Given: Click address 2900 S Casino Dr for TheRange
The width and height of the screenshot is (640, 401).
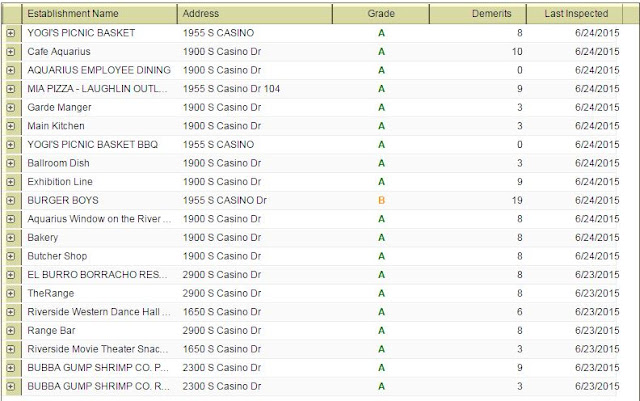Looking at the screenshot, I should pyautogui.click(x=222, y=293).
